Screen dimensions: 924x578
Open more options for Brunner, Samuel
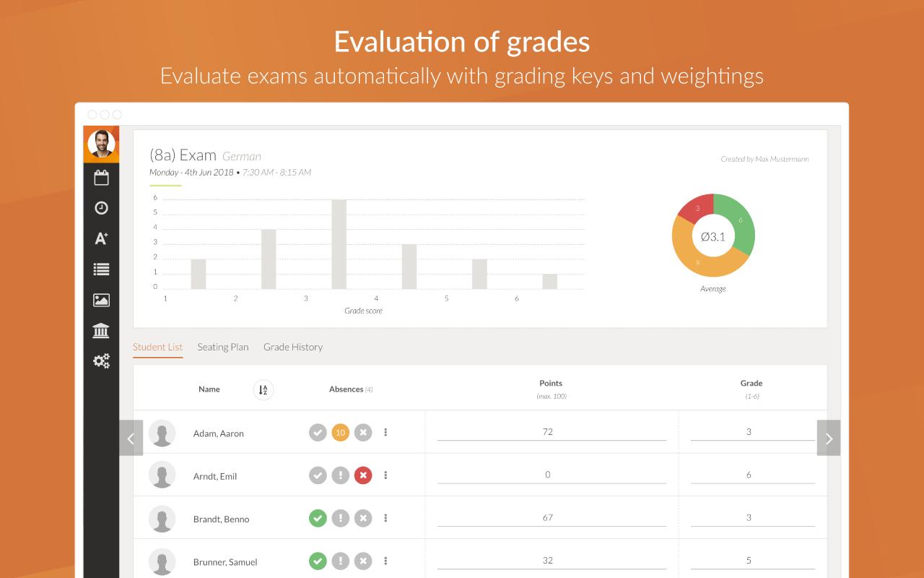(x=385, y=561)
